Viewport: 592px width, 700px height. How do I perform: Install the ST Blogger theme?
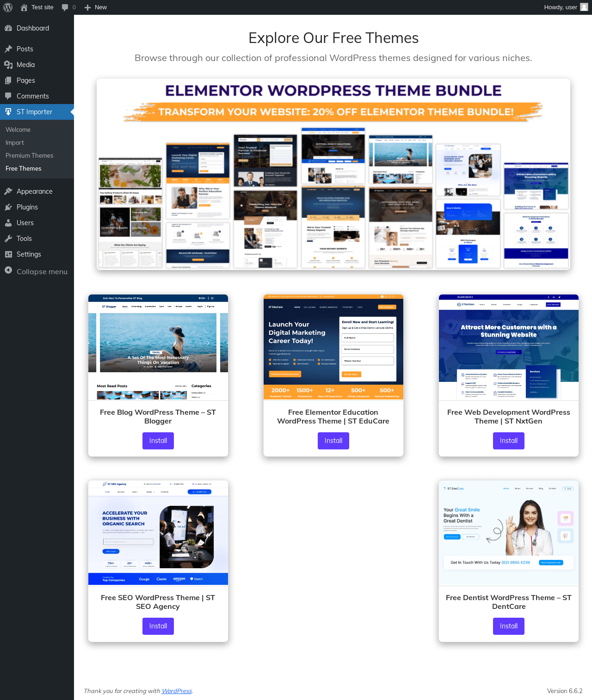(x=158, y=441)
